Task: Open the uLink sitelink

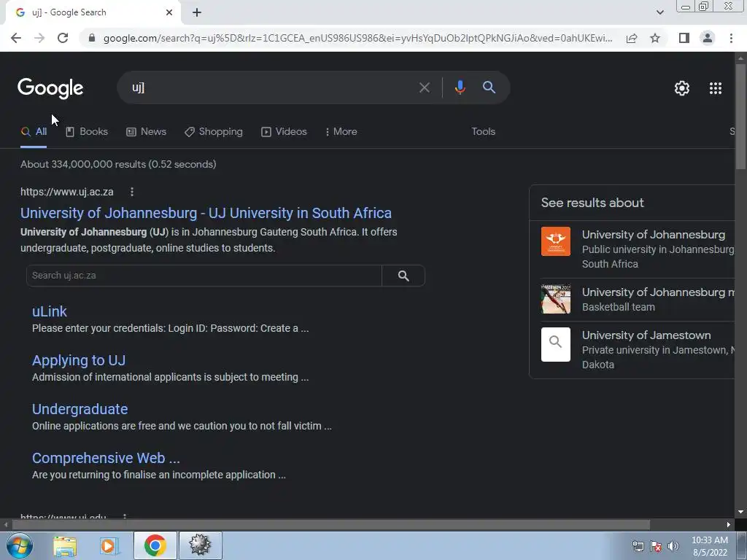Action: [x=50, y=311]
